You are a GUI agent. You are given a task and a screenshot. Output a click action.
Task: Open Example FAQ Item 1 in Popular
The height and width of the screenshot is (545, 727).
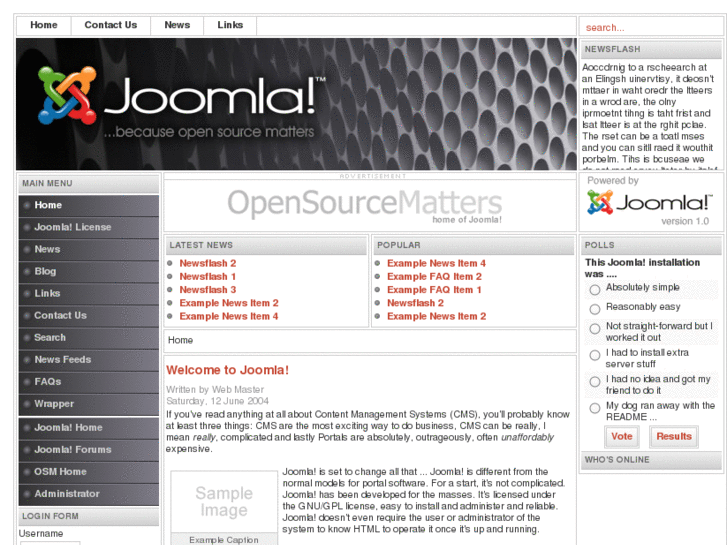tap(434, 290)
